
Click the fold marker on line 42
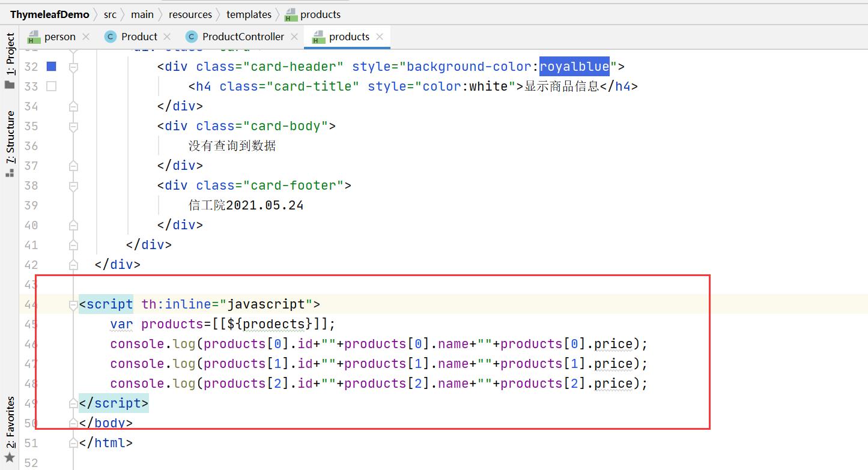pyautogui.click(x=73, y=265)
